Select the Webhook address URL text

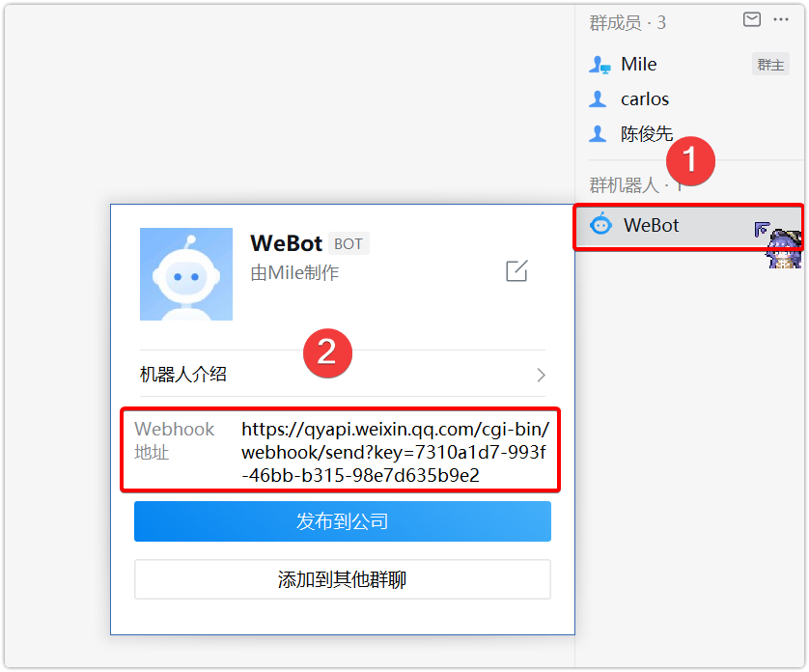[x=395, y=452]
